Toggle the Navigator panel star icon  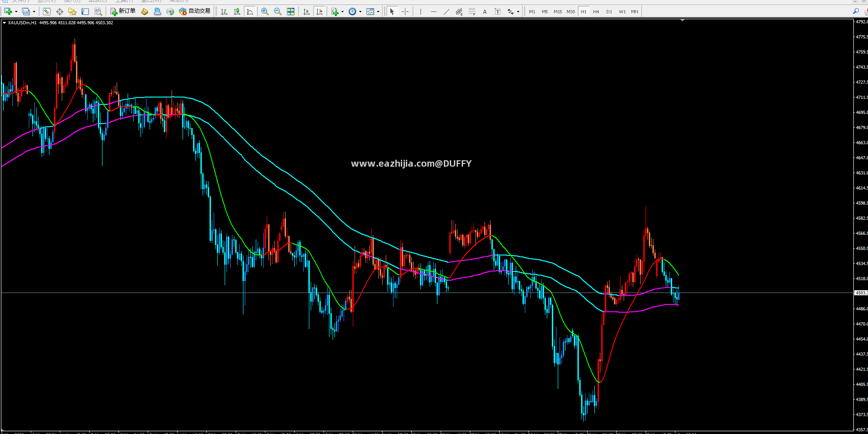72,11
